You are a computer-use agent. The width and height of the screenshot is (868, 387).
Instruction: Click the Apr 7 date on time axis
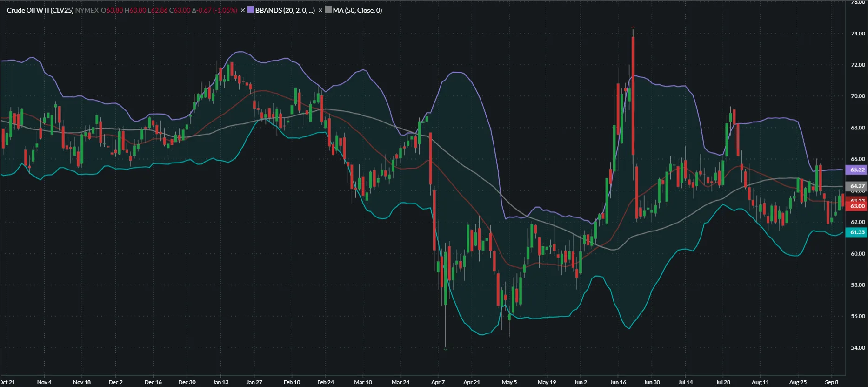438,382
